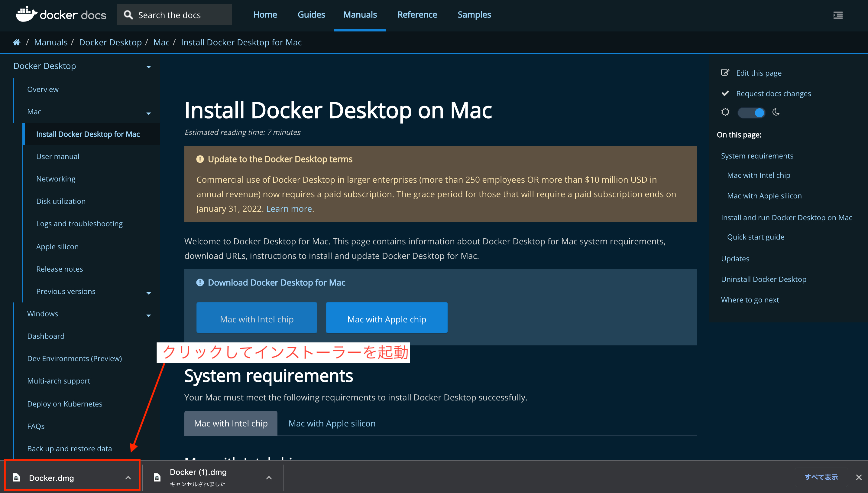868x493 pixels.
Task: Click the sun light-mode icon
Action: tap(725, 112)
